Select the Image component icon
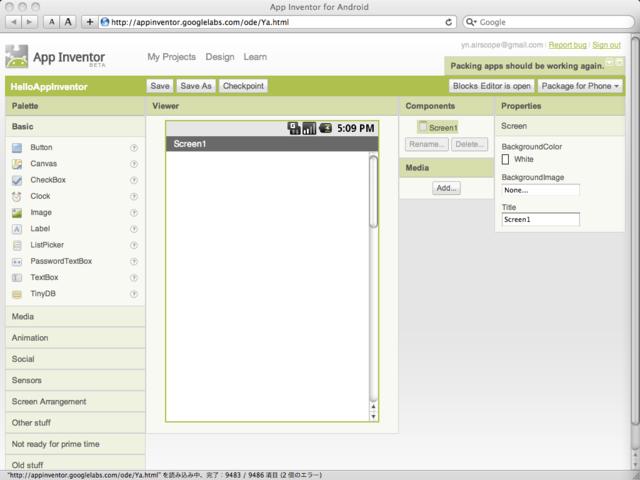Viewport: 640px width, 480px height. point(17,213)
